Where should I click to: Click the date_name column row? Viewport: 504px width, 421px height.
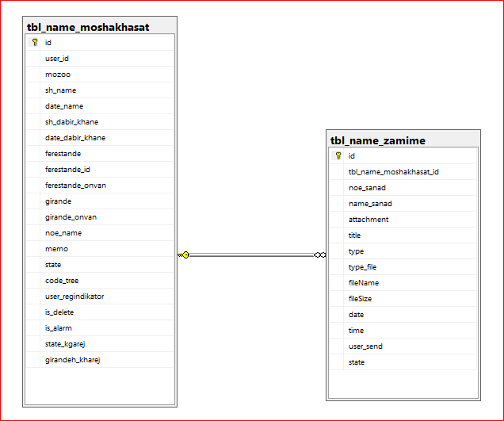tap(100, 105)
